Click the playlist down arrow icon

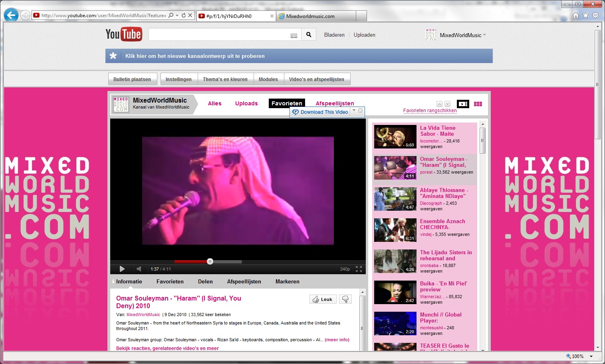point(447,104)
